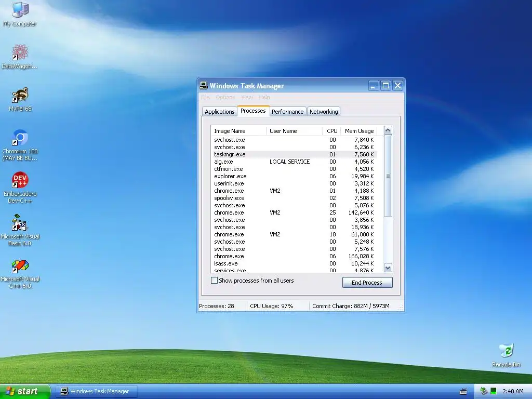Viewport: 532px width, 399px height.
Task: Switch to the Performance tab
Action: click(288, 112)
